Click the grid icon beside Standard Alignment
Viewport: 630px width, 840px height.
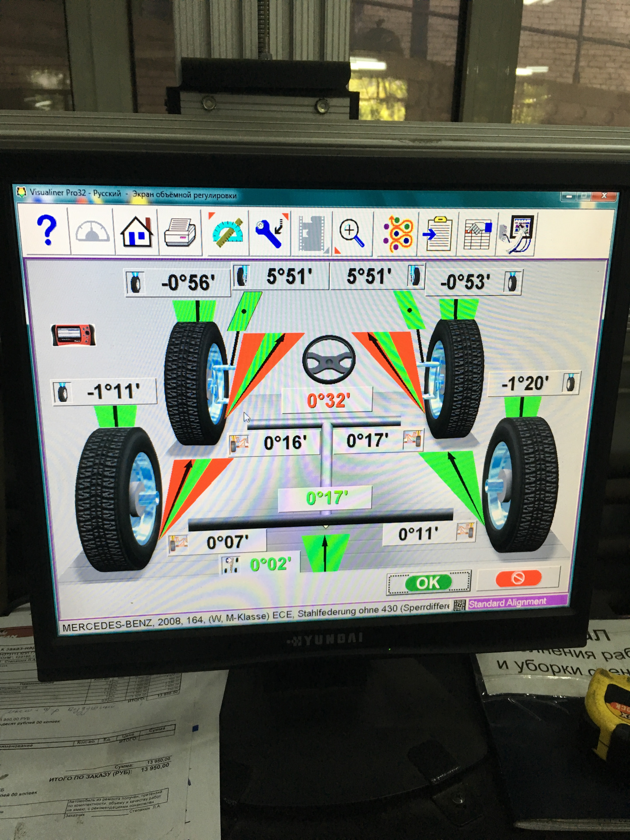click(x=459, y=605)
